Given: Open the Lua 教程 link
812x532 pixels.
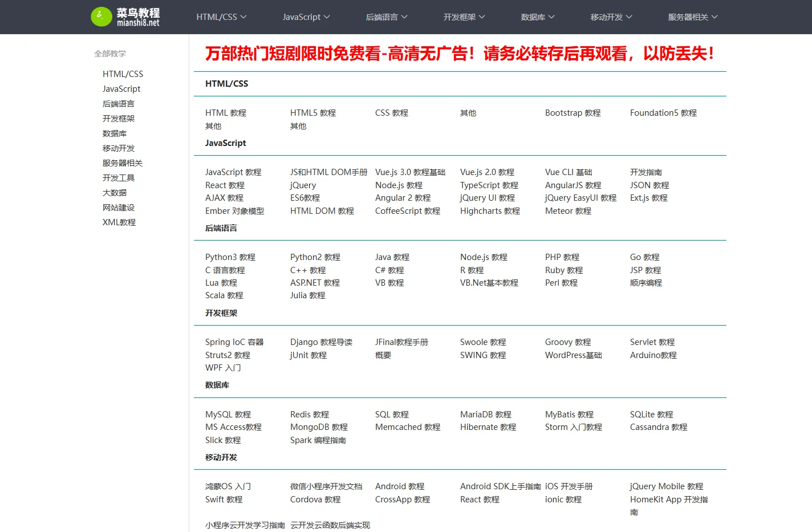Looking at the screenshot, I should [221, 283].
